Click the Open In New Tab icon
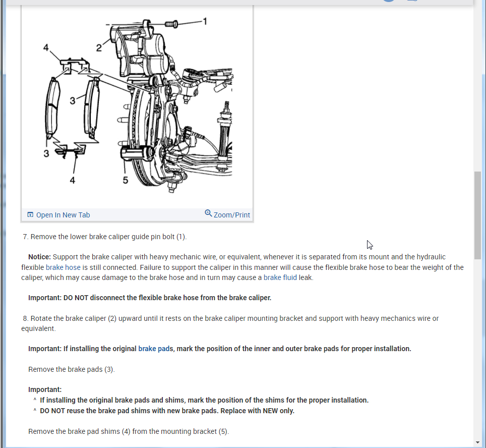Image resolution: width=486 pixels, height=448 pixels. pos(30,215)
